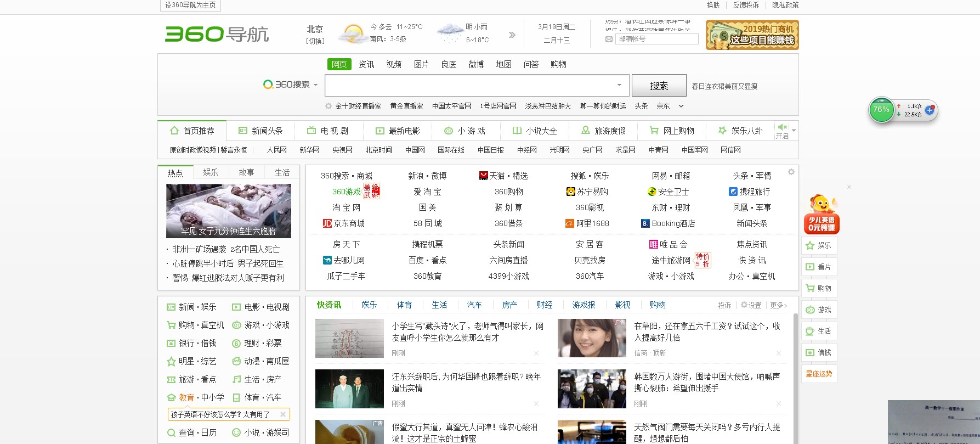Click 切换 to change city
The height and width of the screenshot is (444, 980).
coord(315,41)
